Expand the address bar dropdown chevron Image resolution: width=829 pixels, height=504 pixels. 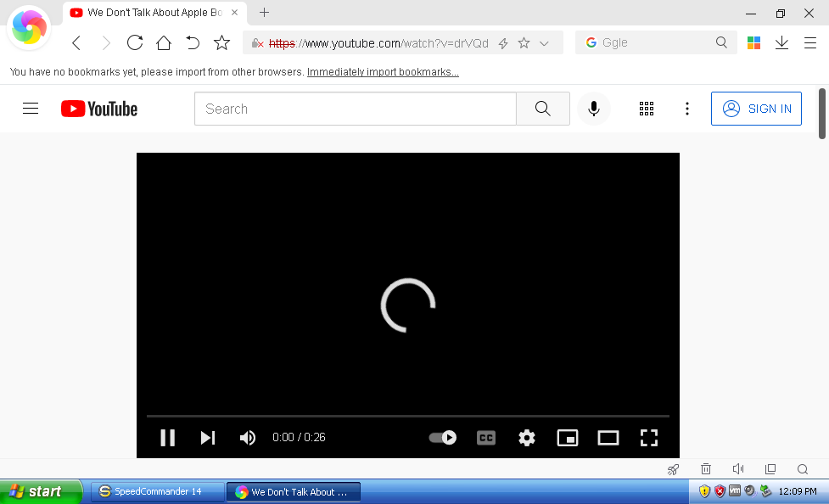coord(544,43)
